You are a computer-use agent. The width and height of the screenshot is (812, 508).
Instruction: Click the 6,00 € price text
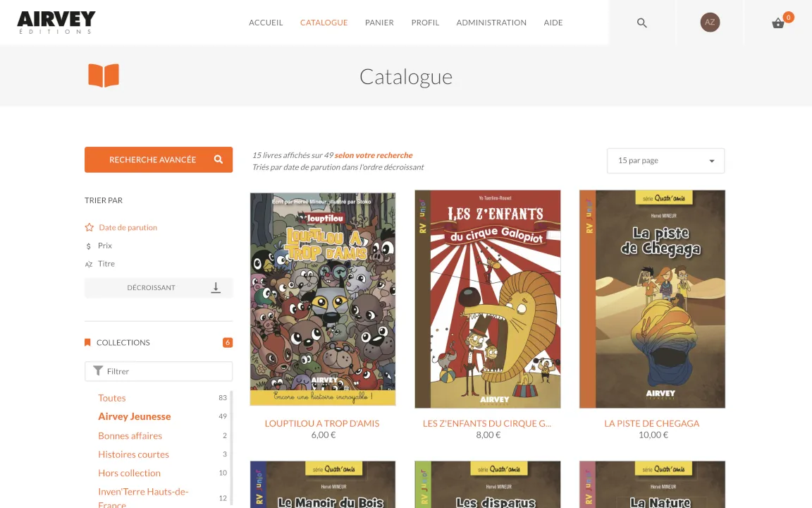pos(323,435)
